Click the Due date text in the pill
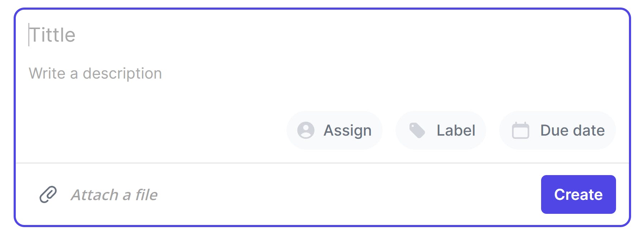Screen dimensions: 644x235 point(572,130)
